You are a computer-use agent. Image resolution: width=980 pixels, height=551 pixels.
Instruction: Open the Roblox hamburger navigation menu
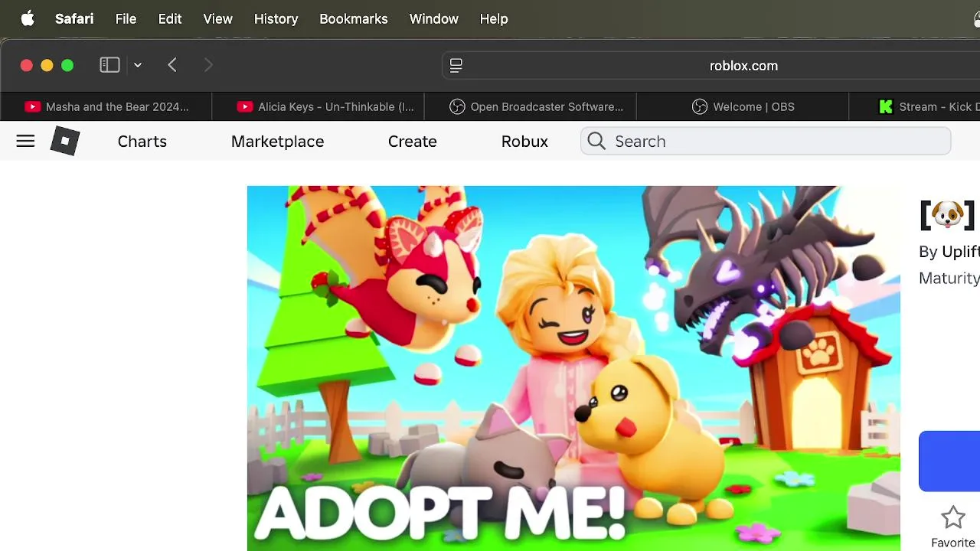25,141
